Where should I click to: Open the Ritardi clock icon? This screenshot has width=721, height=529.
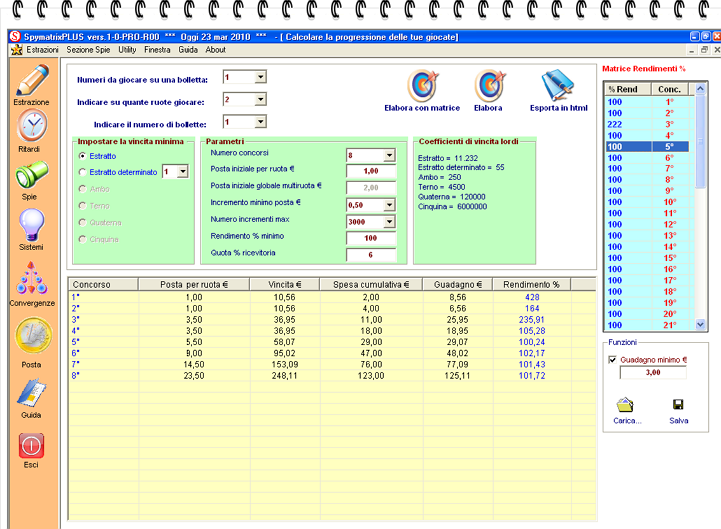tap(32, 126)
